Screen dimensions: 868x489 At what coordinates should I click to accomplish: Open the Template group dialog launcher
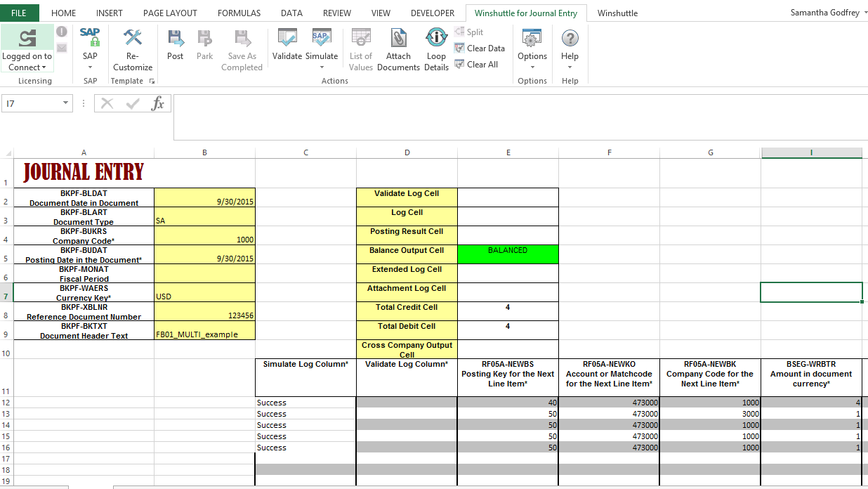click(152, 81)
